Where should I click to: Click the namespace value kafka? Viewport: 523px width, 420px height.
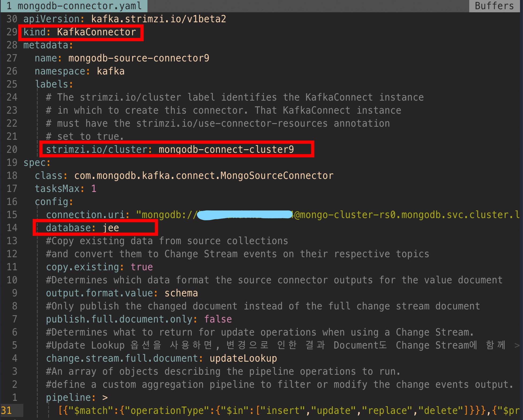[110, 71]
